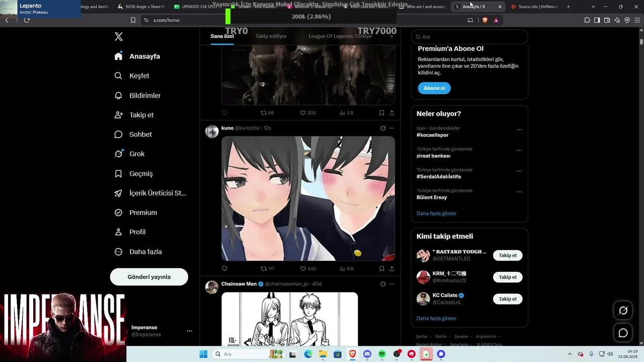Expand the Daha fazla sidebar menu
The image size is (644, 362).
138,252
